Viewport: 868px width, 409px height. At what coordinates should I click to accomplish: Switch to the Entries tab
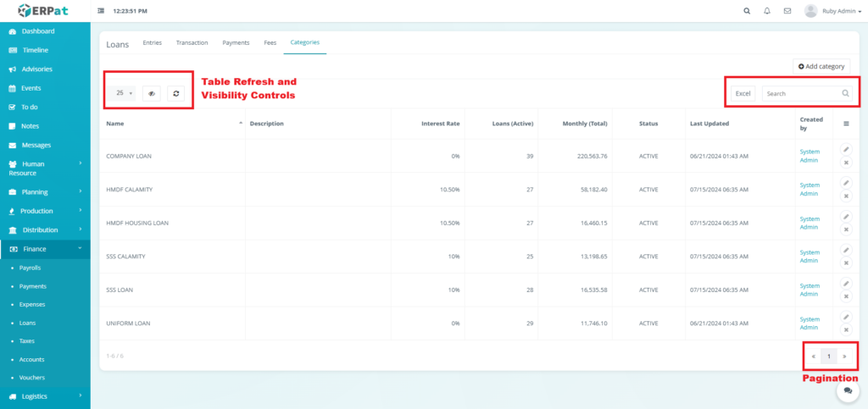click(153, 41)
